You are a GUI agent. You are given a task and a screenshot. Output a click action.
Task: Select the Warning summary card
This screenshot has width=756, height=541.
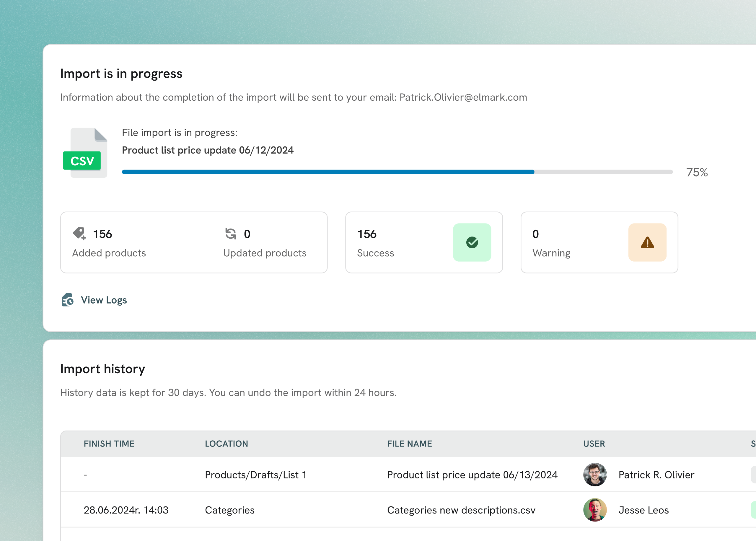[599, 242]
